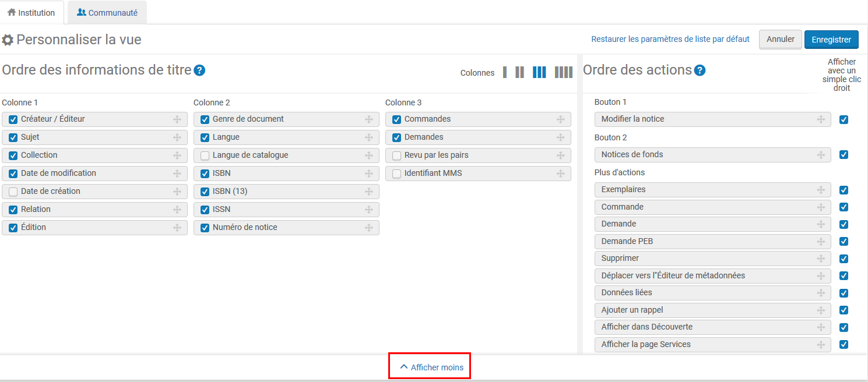
Task: Uncheck the Commandes checkbox
Action: pyautogui.click(x=396, y=119)
